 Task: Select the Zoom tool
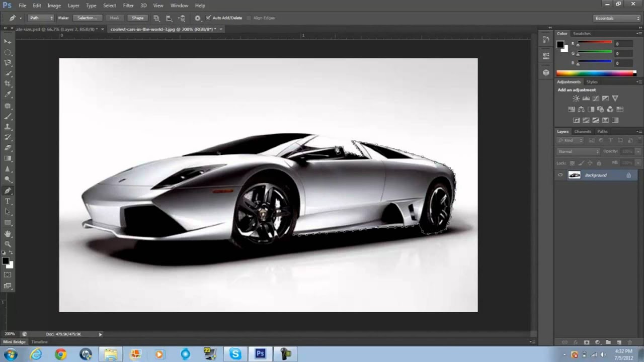8,244
